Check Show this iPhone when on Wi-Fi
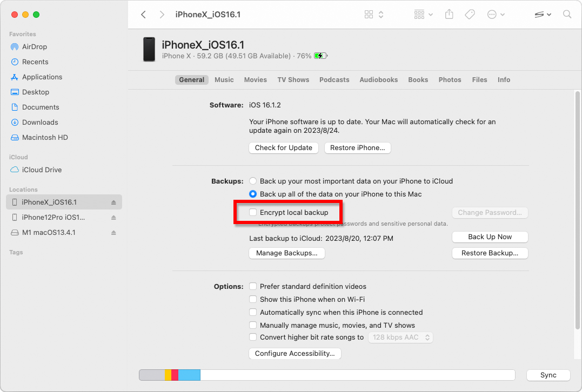Viewport: 582px width, 392px height. coord(253,299)
